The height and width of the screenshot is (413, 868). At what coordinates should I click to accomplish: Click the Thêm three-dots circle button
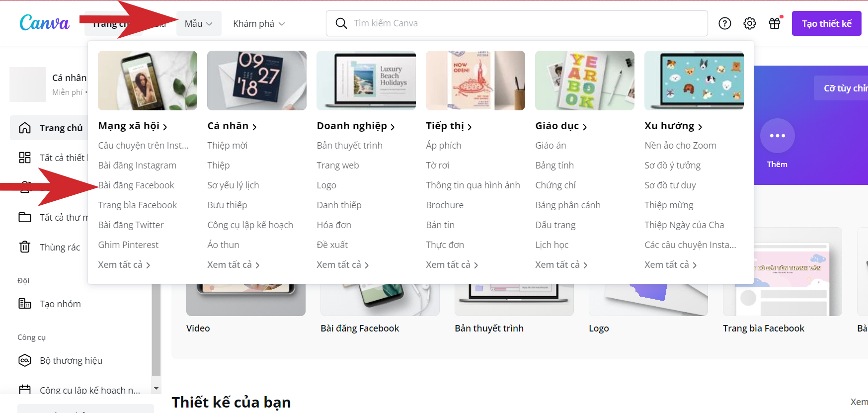777,136
